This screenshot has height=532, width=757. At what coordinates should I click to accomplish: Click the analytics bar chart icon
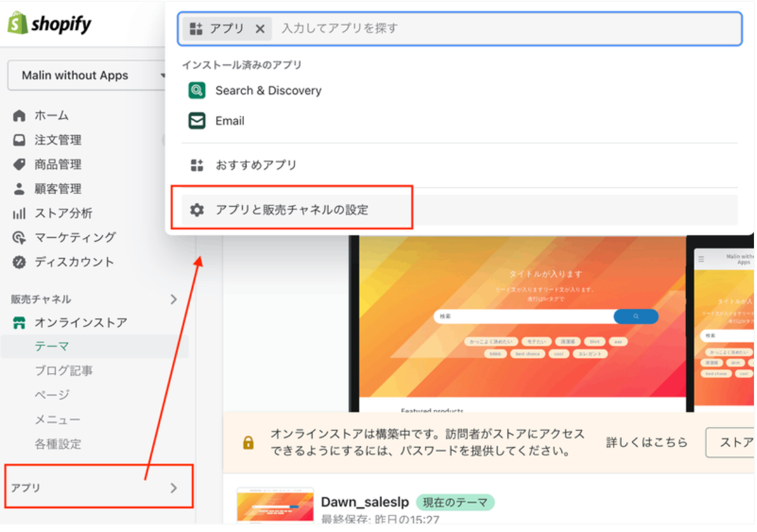pos(20,213)
